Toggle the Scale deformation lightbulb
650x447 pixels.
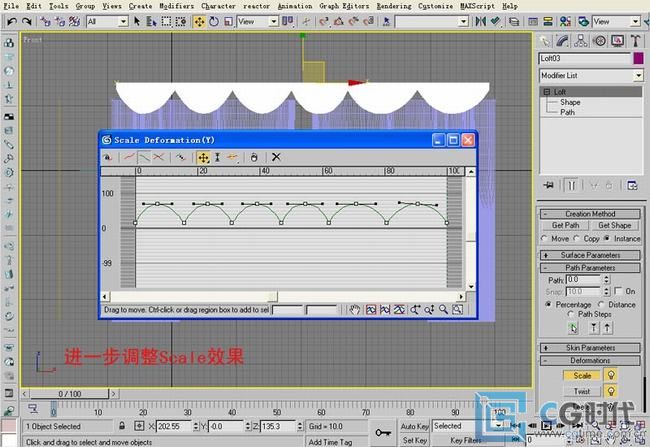611,375
